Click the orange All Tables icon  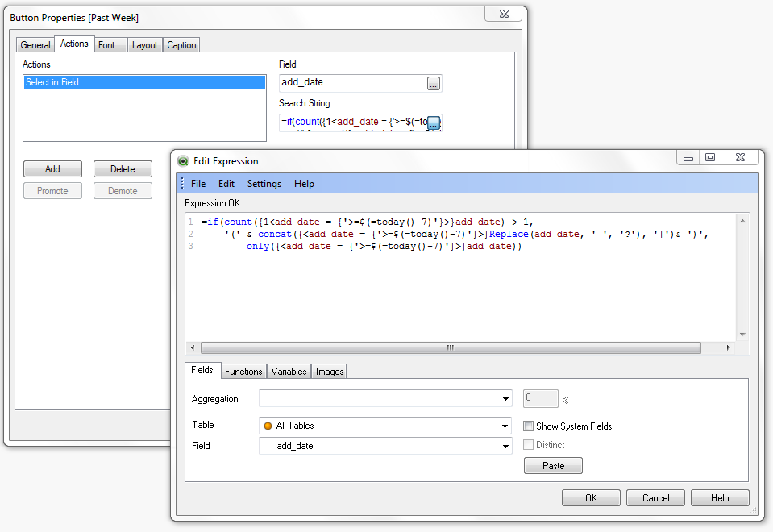pos(268,426)
